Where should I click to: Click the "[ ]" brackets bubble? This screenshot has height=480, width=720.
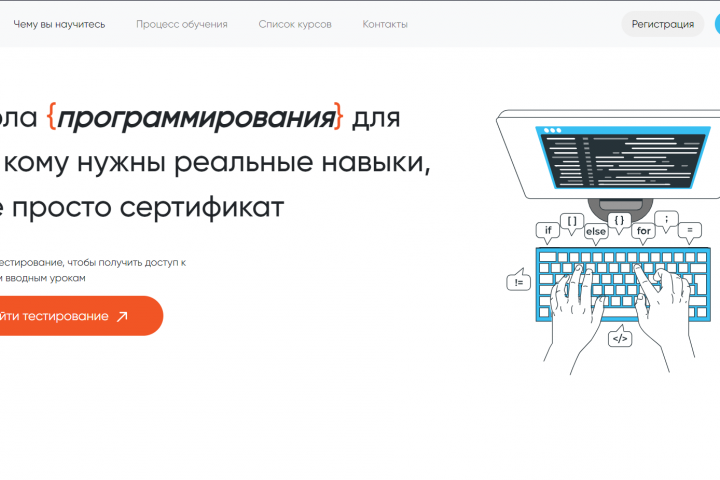[x=572, y=223]
